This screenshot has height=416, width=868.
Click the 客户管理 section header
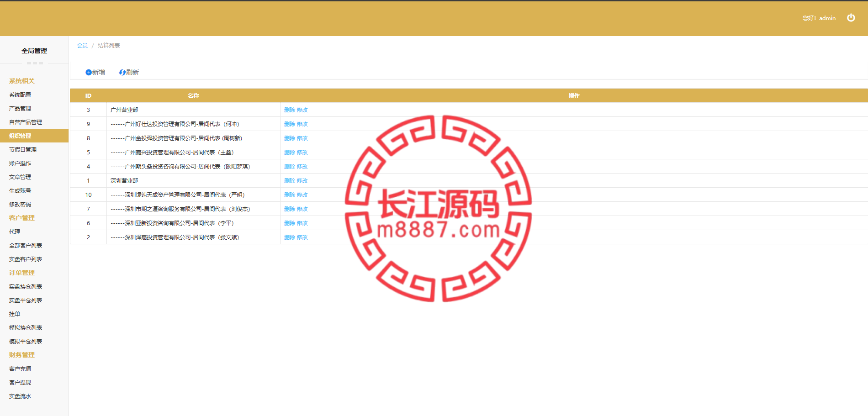(x=22, y=218)
